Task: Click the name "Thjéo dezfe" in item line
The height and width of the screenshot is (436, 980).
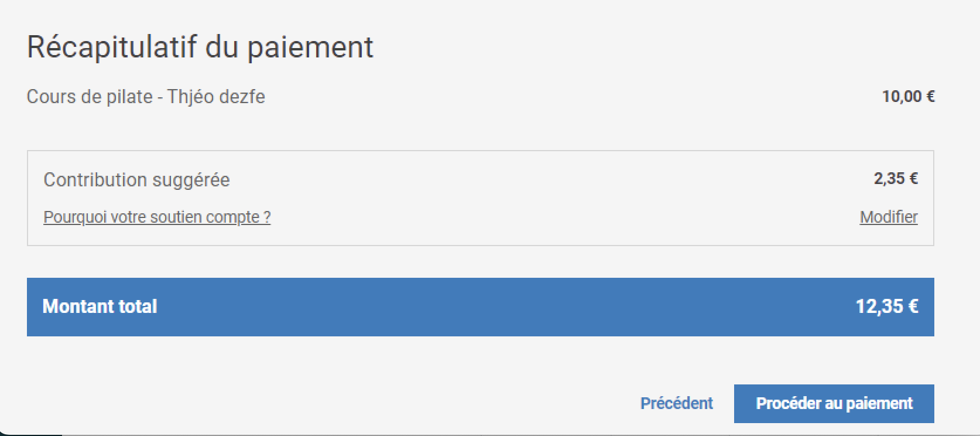Action: [216, 96]
